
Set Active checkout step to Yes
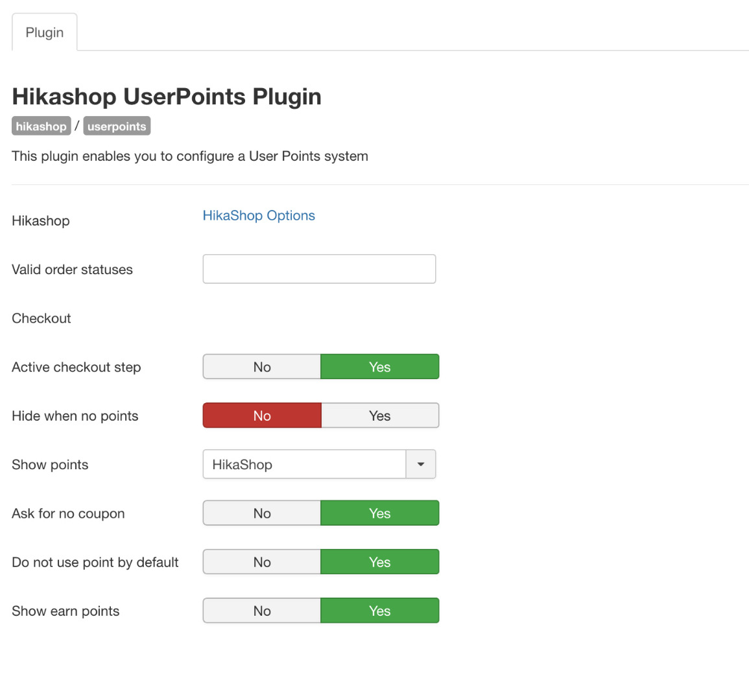point(379,367)
